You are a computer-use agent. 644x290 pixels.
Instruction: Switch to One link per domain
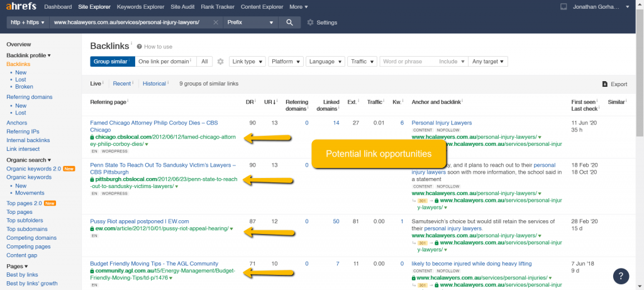pyautogui.click(x=164, y=62)
